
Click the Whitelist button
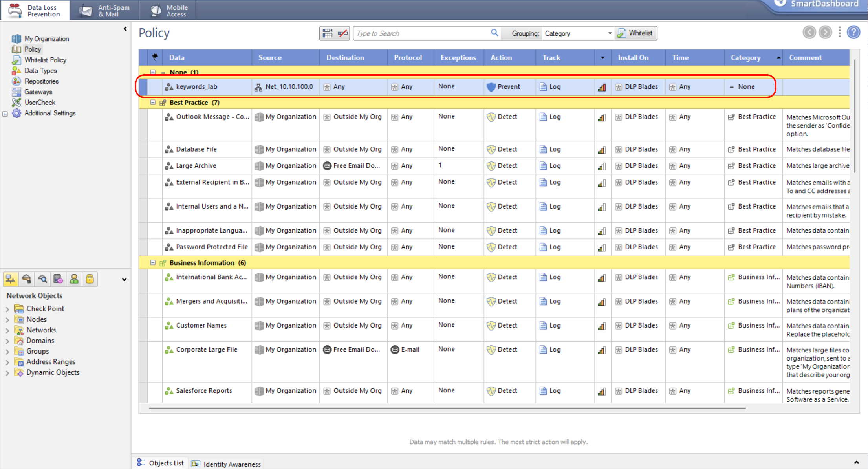click(x=635, y=33)
